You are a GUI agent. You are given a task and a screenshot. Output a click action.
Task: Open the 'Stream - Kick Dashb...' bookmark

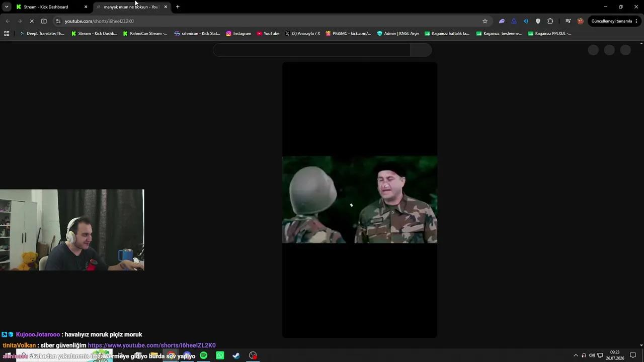[94, 34]
